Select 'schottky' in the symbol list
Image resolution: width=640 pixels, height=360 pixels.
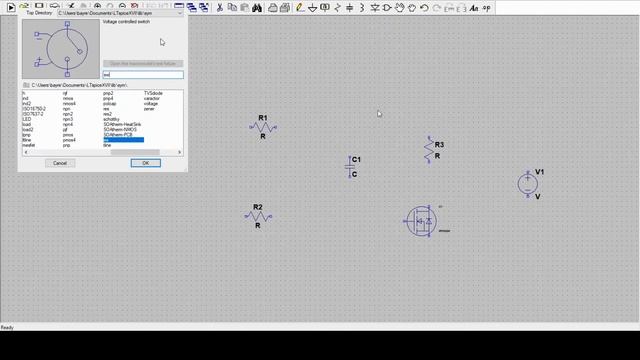coord(111,119)
